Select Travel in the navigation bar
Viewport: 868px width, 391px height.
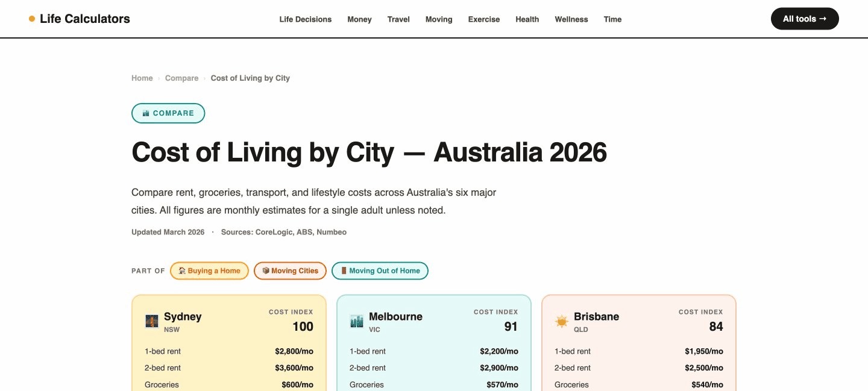pos(398,19)
